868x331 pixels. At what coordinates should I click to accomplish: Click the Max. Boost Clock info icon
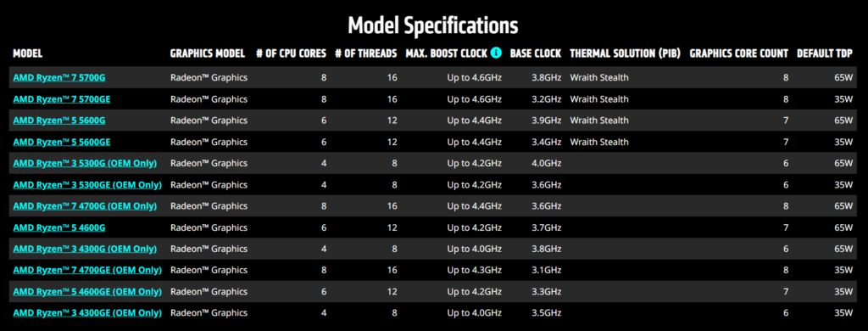(x=496, y=53)
